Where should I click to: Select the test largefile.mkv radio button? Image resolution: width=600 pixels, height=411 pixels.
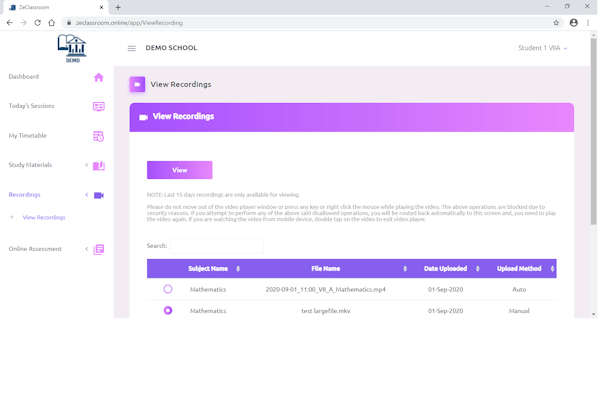click(168, 311)
